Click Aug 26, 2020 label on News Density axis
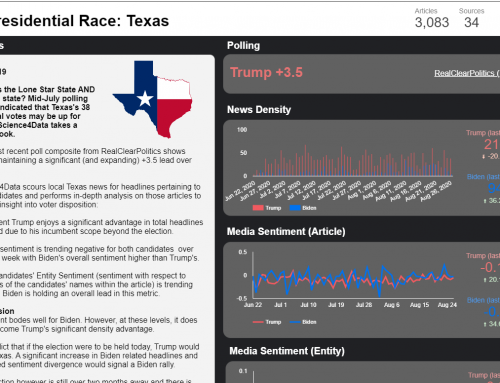 [x=436, y=191]
